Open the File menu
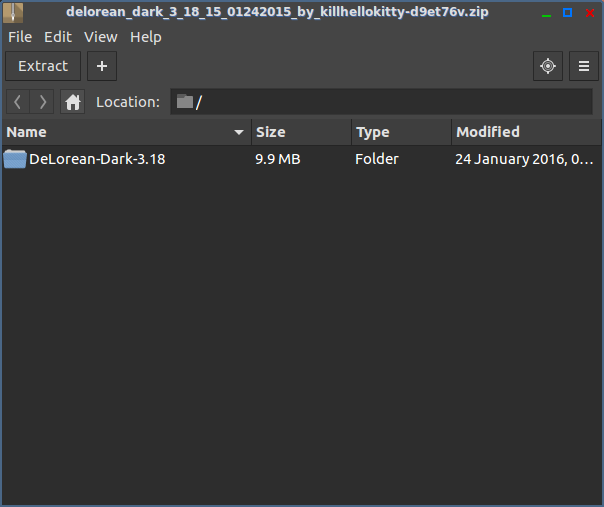 20,37
